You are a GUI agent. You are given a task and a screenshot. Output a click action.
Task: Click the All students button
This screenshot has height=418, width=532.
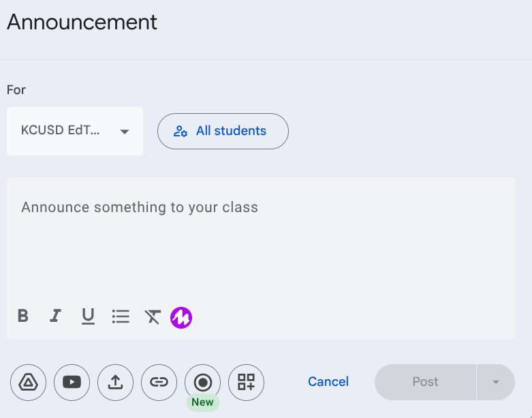click(223, 131)
